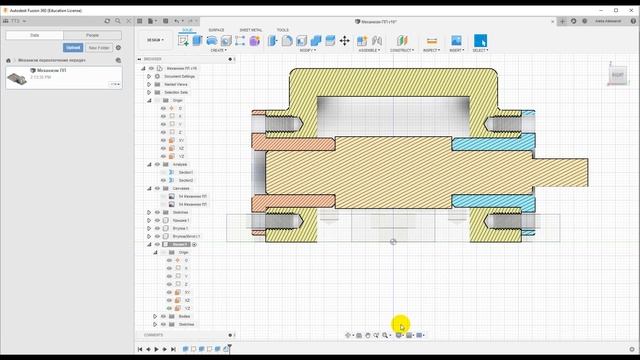Click the Inspect measure icon
640x360 pixels.
(431, 41)
